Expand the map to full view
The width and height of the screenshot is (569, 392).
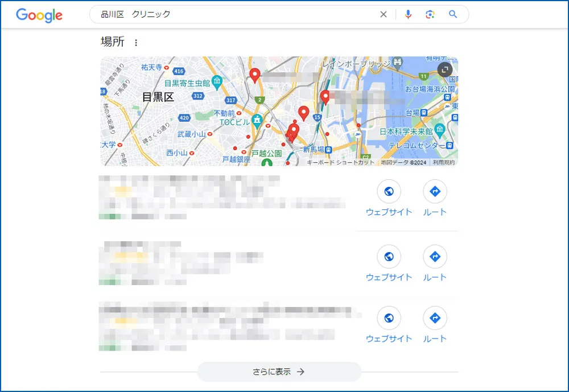[445, 69]
